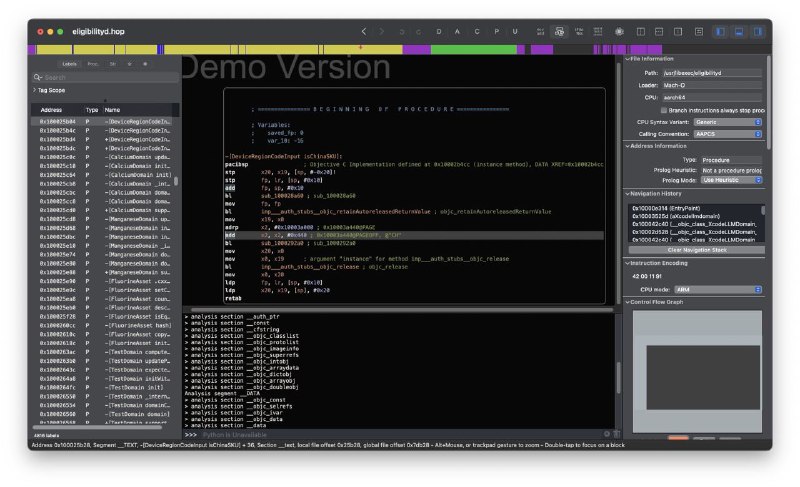Click the console settings icon at bottom
Viewport: 800px width, 487px height.
click(607, 434)
